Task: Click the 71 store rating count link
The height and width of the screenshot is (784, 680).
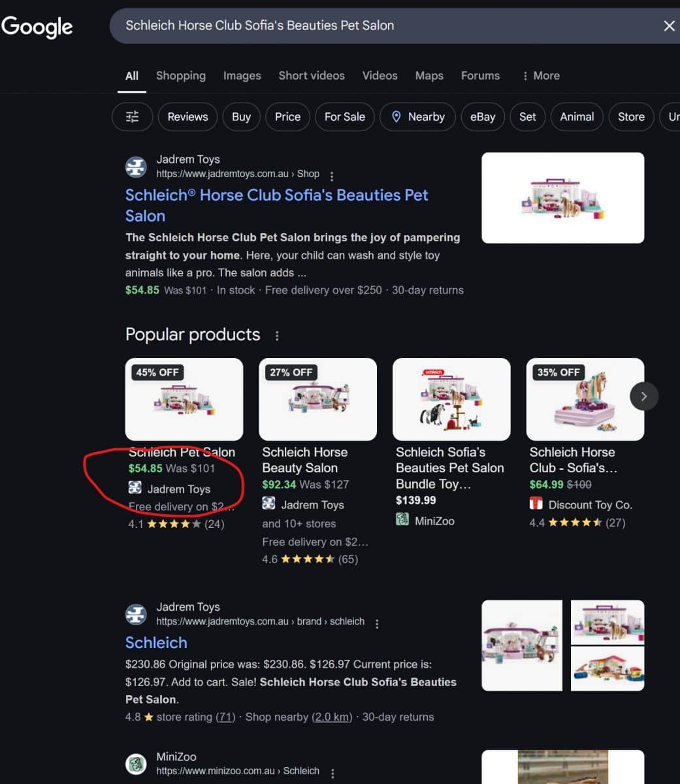Action: [x=227, y=717]
